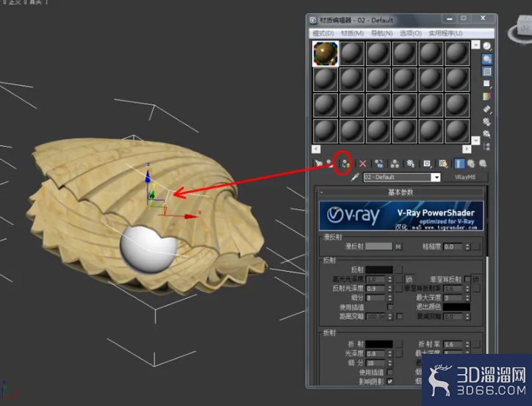Click the Video Color Check icon
Image resolution: width=532 pixels, height=406 pixels.
pyautogui.click(x=487, y=96)
